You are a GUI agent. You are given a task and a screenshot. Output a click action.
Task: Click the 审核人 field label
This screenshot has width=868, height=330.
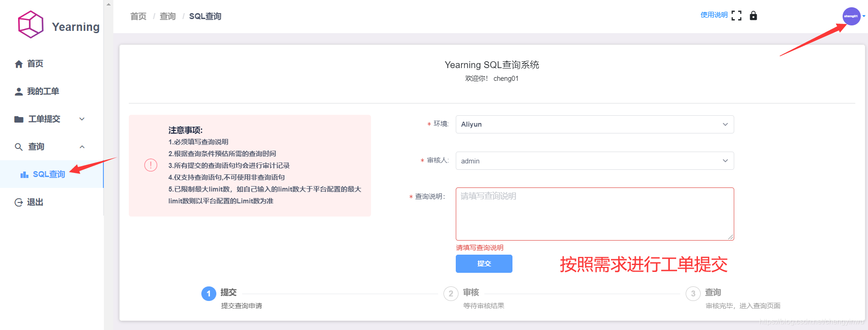(438, 160)
